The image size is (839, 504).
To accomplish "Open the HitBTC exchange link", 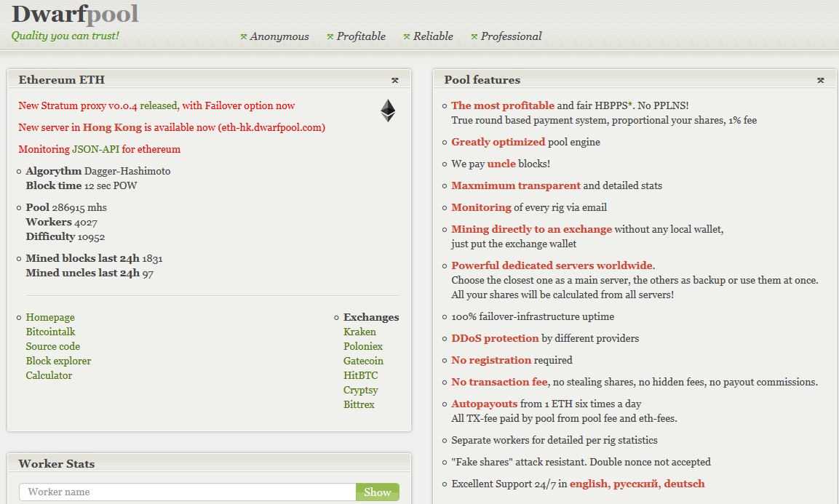I will click(x=361, y=375).
